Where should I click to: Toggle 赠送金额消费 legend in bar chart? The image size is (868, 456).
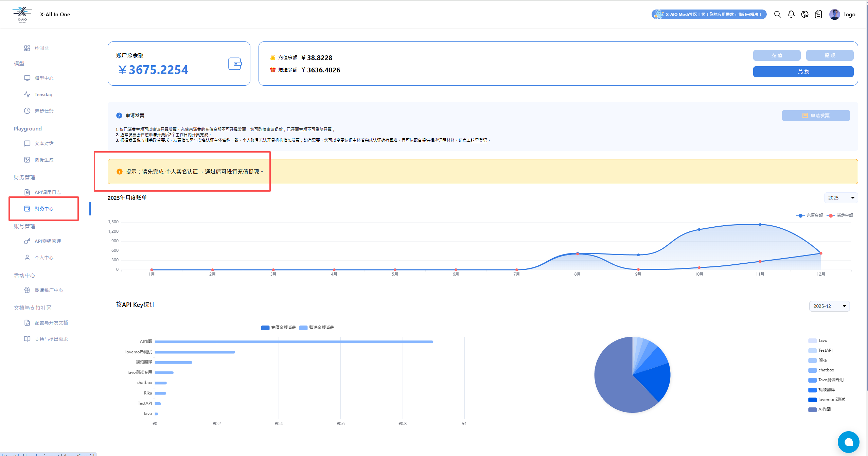pos(317,328)
